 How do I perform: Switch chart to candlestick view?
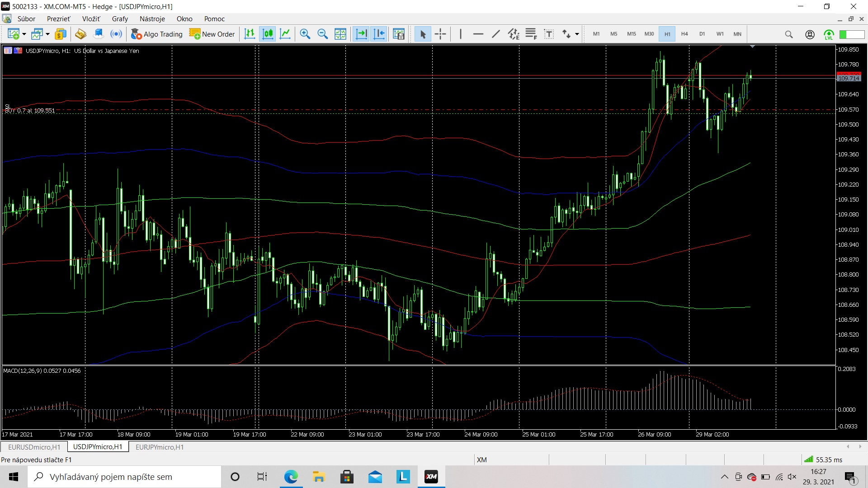[268, 34]
